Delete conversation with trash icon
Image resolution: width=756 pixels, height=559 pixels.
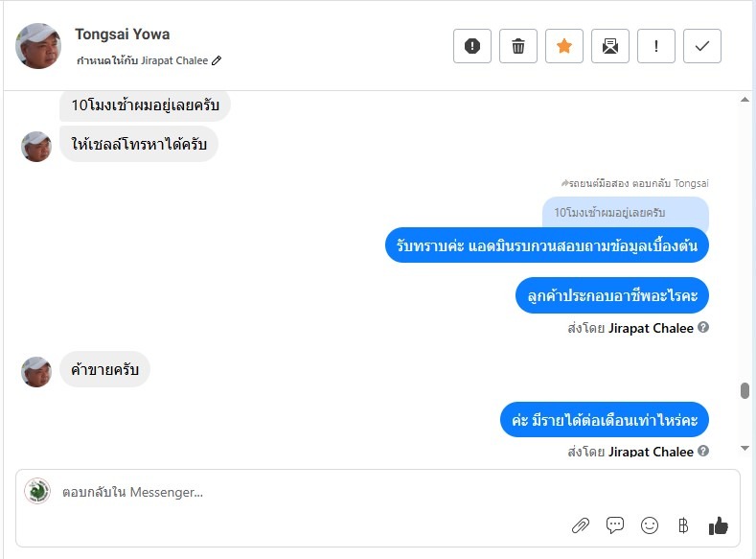tap(518, 46)
